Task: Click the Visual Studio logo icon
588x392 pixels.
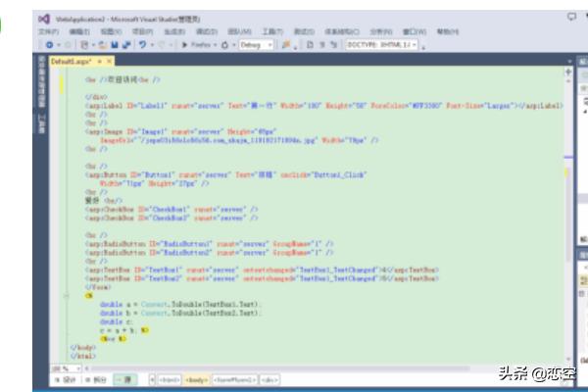Action: pyautogui.click(x=45, y=18)
